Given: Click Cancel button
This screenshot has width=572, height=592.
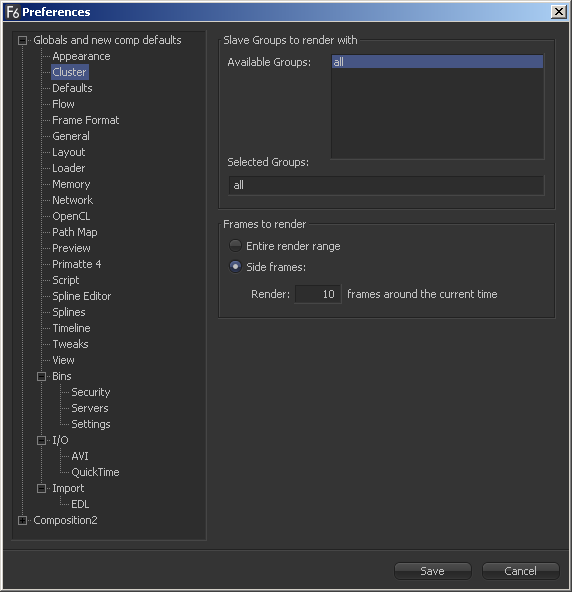Looking at the screenshot, I should (x=520, y=571).
